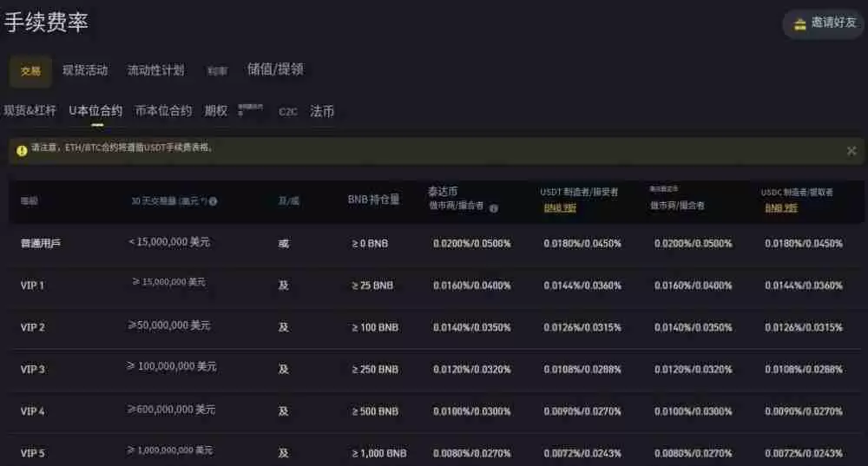Click info icon beside 泰达币 maker/taker header

(x=493, y=208)
